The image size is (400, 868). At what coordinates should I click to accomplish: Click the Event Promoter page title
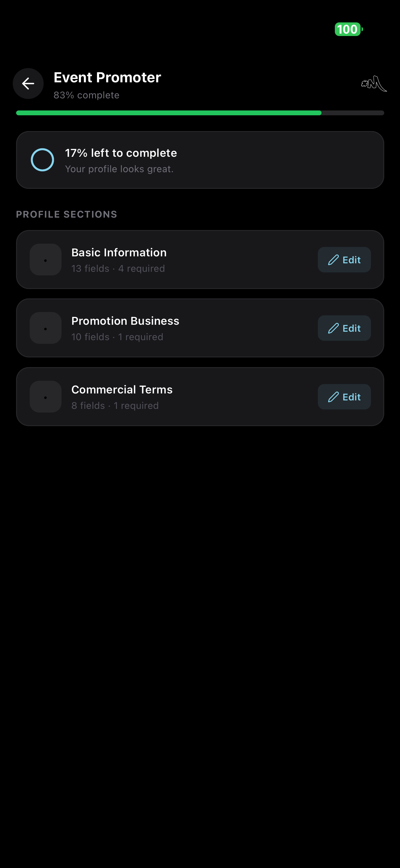pos(107,77)
